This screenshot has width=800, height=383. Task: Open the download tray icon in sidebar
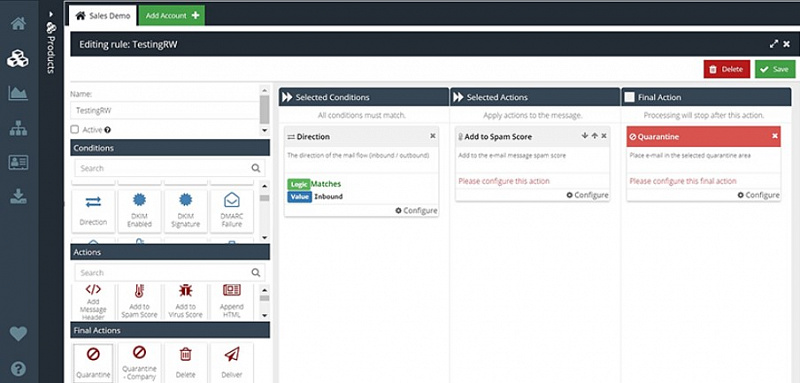pos(18,196)
